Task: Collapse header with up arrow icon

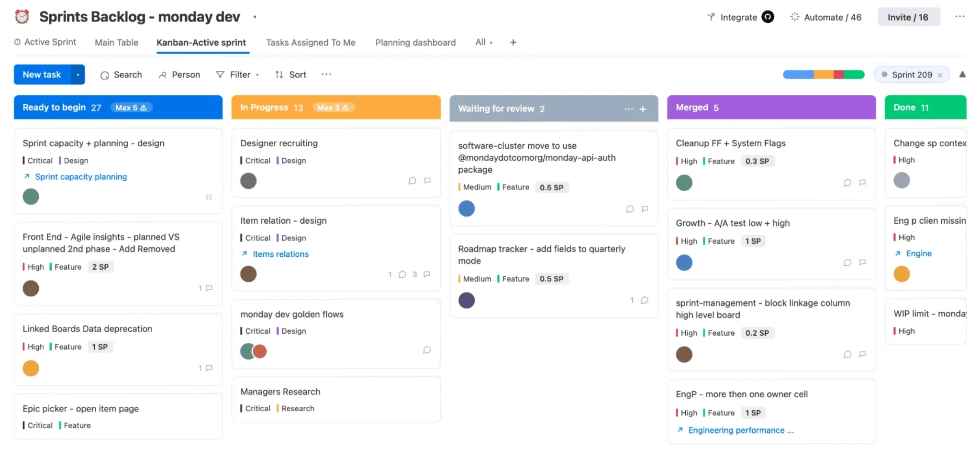Action: (962, 74)
